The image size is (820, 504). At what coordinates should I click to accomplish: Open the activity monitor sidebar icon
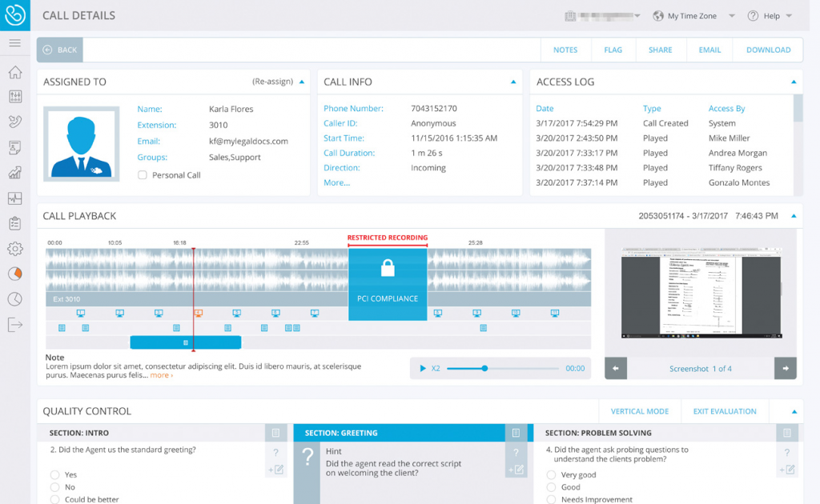pyautogui.click(x=14, y=198)
